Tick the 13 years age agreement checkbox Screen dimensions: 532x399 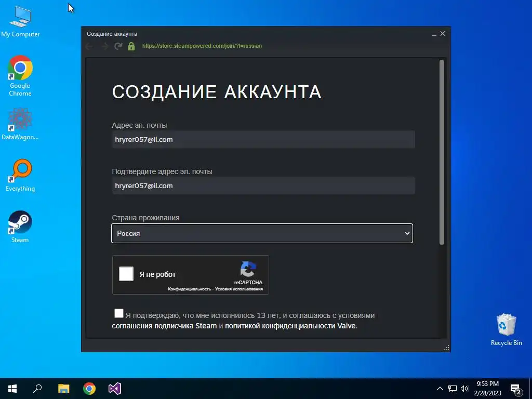[x=119, y=313]
